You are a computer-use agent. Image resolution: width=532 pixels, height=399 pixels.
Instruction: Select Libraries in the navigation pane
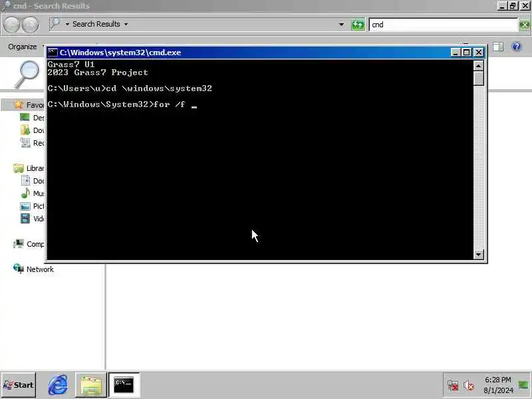pyautogui.click(x=29, y=168)
